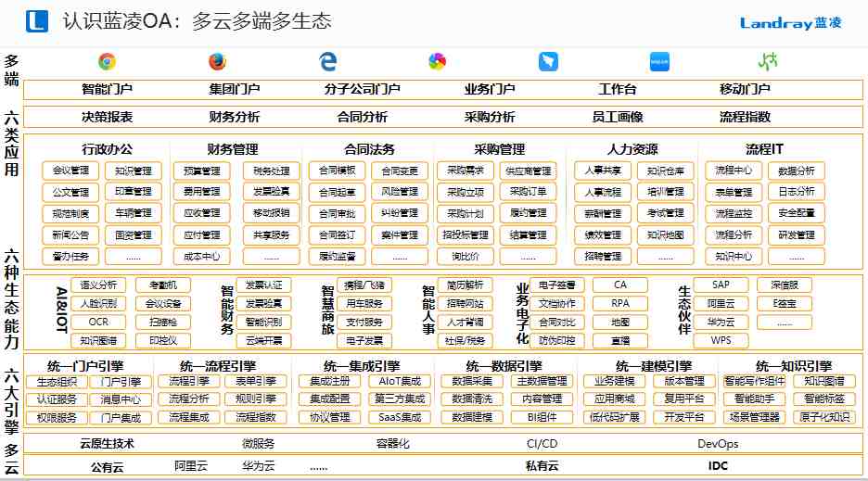Click 财务分析 in the analysis row
The height and width of the screenshot is (481, 868).
(x=235, y=117)
